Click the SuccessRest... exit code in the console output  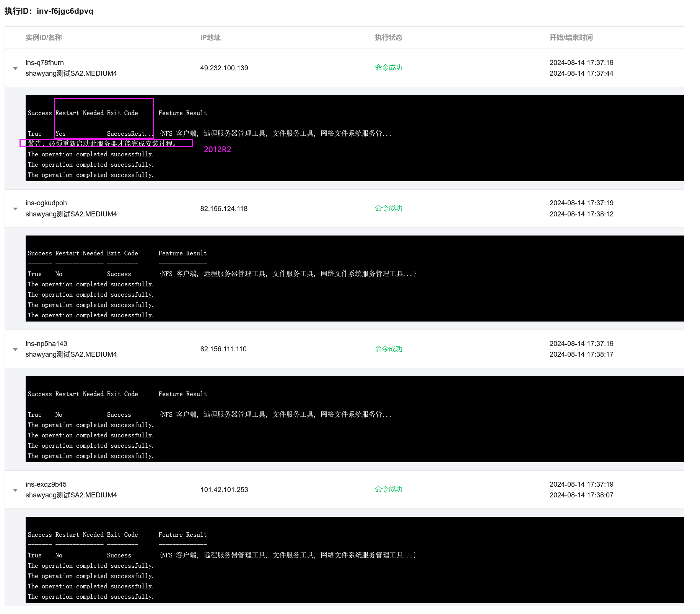[130, 134]
